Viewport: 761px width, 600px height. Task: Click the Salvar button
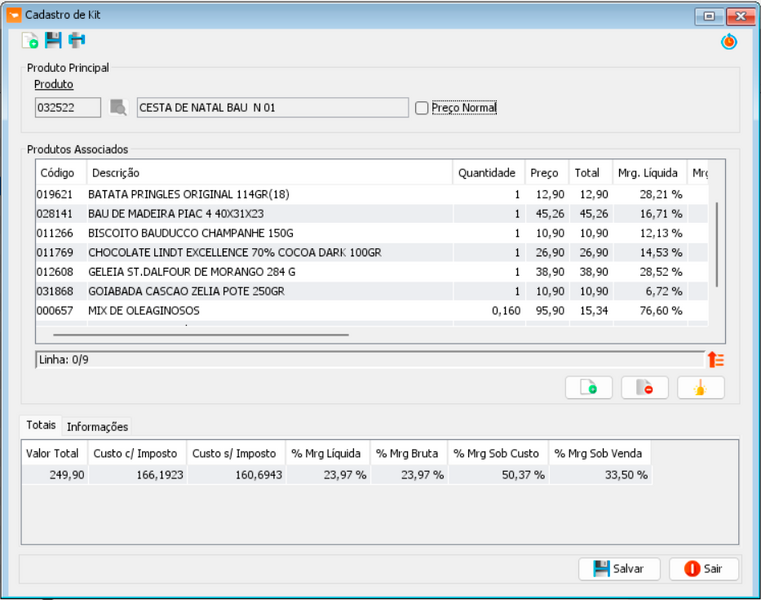pyautogui.click(x=619, y=569)
